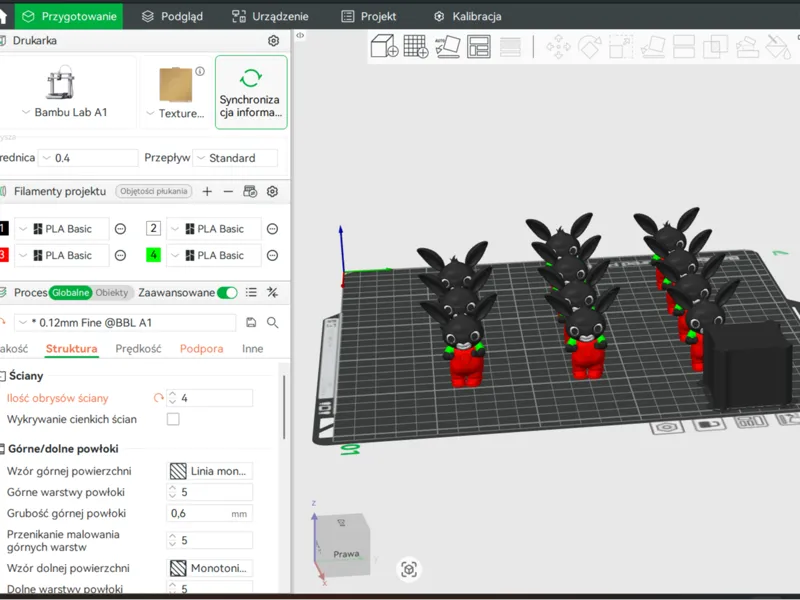Click the AMS filament sync icon

click(250, 191)
